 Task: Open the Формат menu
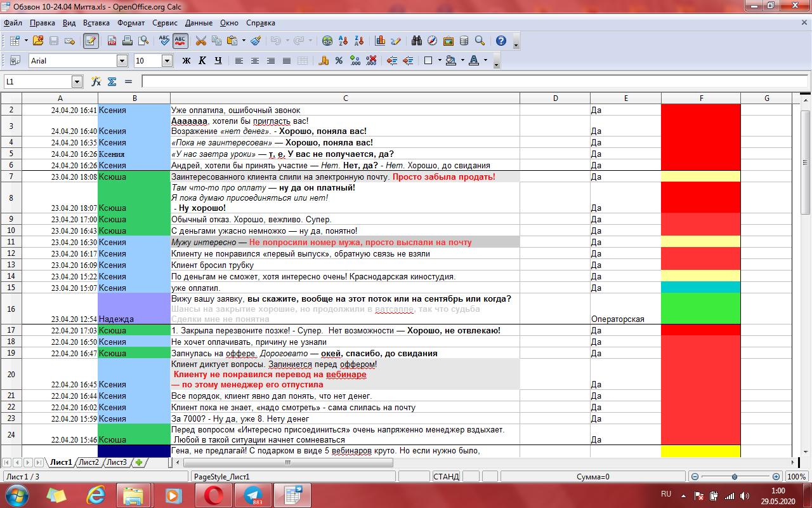[x=131, y=23]
